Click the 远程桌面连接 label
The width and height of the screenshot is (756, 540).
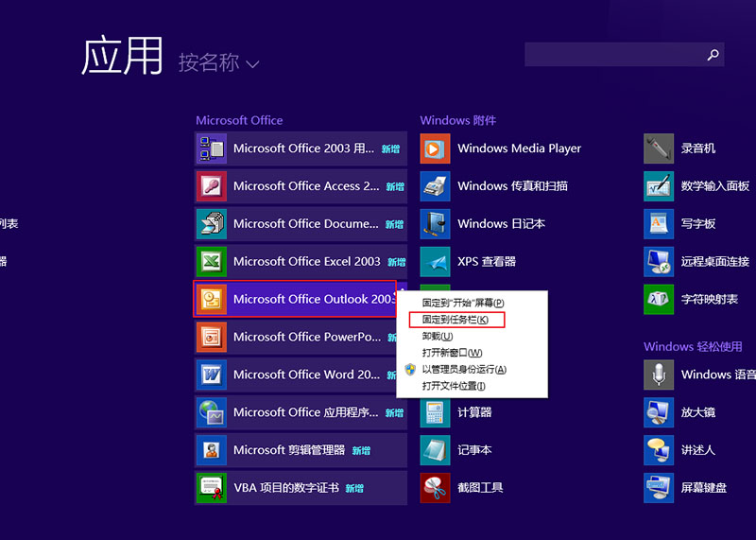click(715, 262)
